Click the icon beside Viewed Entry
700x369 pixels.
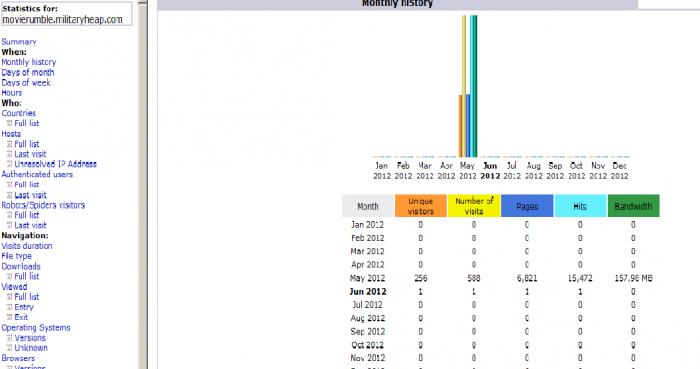coord(9,307)
